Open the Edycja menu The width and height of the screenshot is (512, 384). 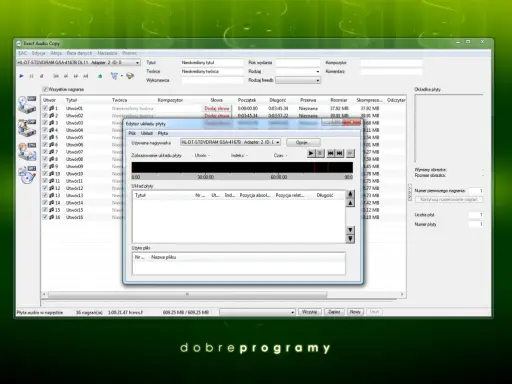(38, 53)
